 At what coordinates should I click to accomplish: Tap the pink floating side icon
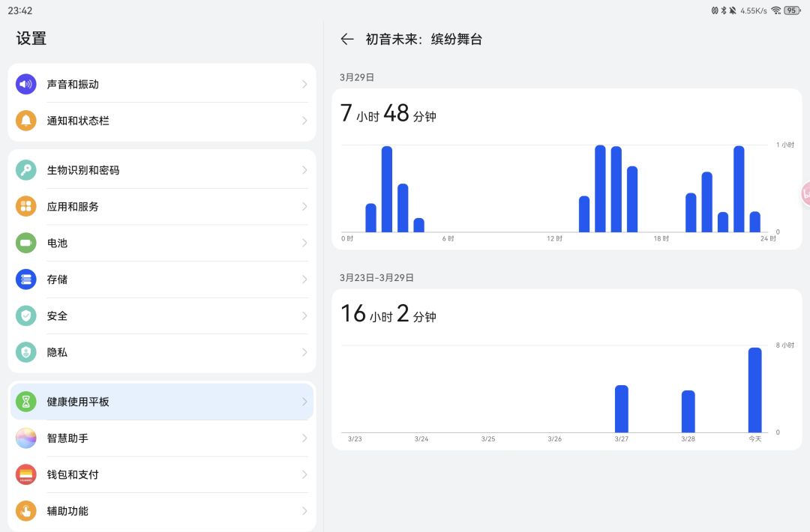click(805, 195)
